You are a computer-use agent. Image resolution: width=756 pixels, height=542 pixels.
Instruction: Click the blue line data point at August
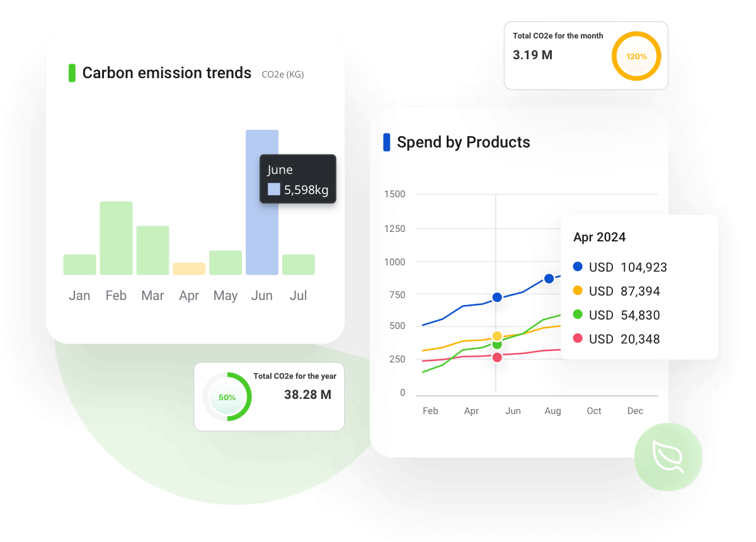coord(549,279)
